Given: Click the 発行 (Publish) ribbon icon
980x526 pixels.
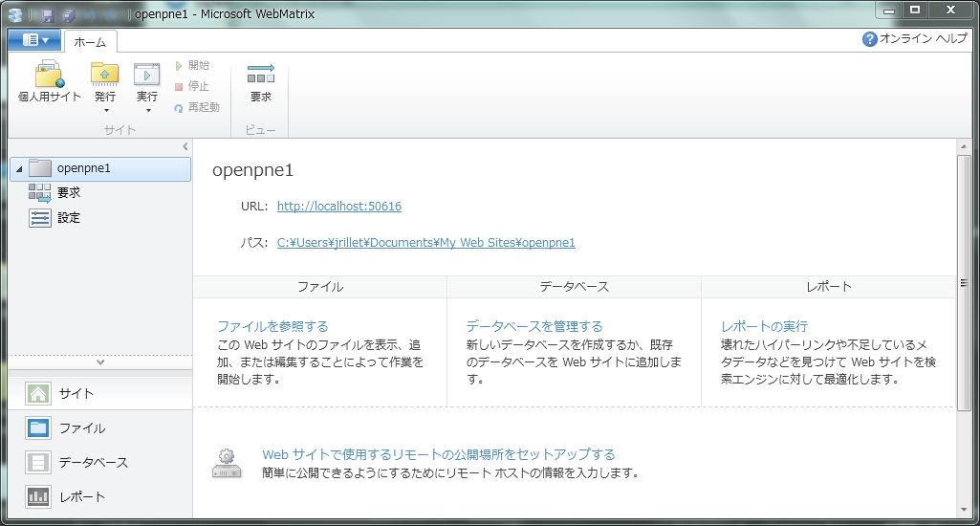Looking at the screenshot, I should coord(105,75).
